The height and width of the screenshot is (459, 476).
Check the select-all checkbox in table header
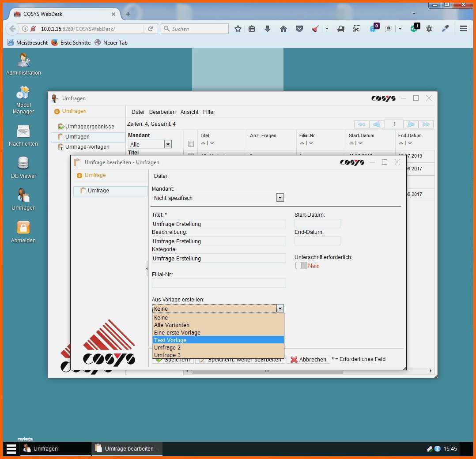[x=191, y=143]
